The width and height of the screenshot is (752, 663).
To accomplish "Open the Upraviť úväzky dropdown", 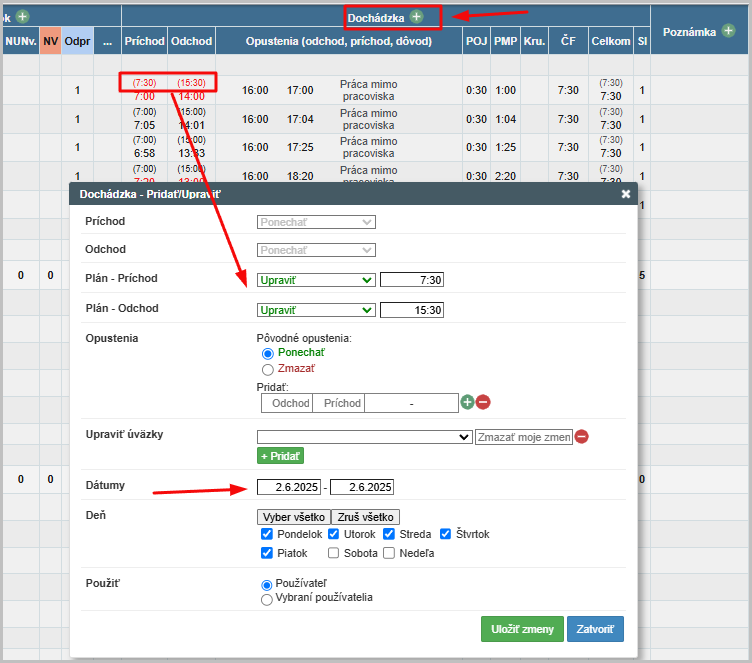I will pos(364,437).
